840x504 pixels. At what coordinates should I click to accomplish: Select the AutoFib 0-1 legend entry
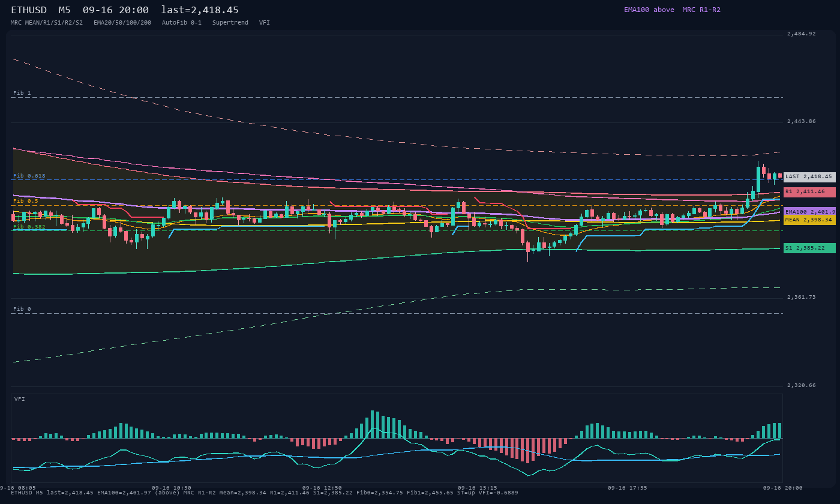(182, 22)
